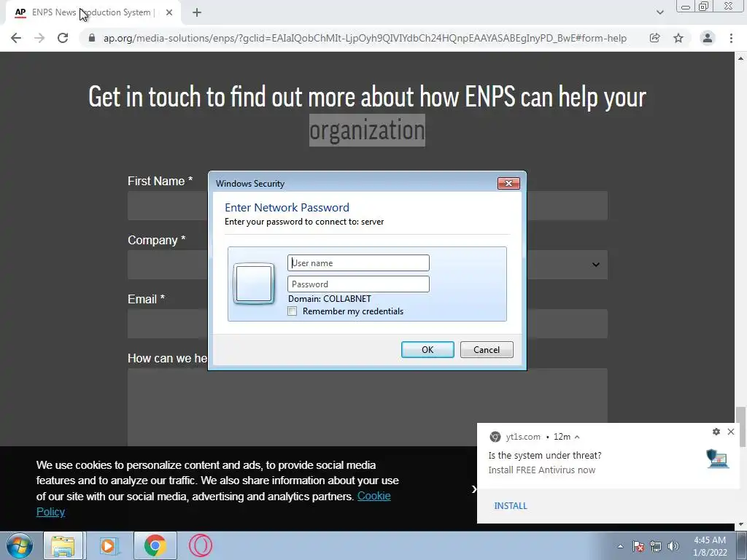The height and width of the screenshot is (560, 747).
Task: Open Action Center flag icon
Action: click(638, 547)
